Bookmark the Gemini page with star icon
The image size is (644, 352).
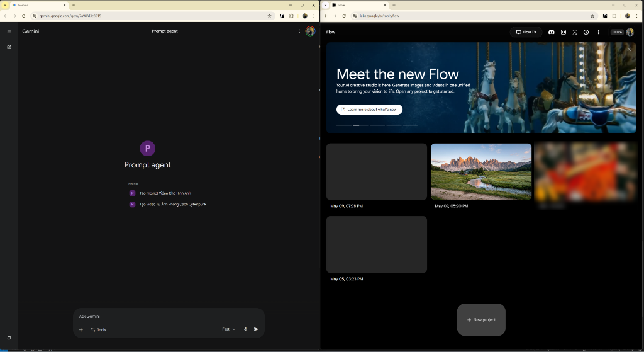(269, 16)
